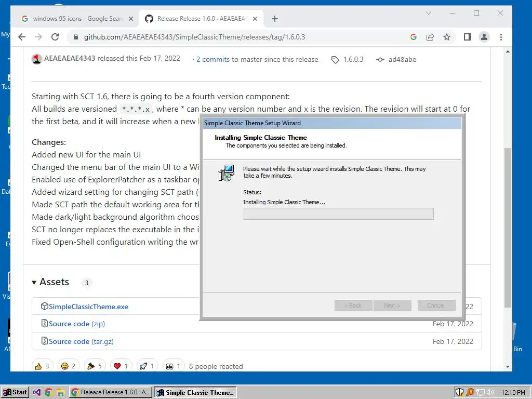Download Source code (zip)
This screenshot has height=399, width=532.
[x=77, y=324]
